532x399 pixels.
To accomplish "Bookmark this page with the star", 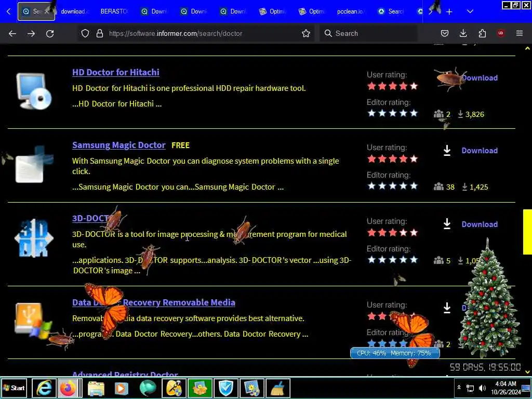I will (305, 33).
